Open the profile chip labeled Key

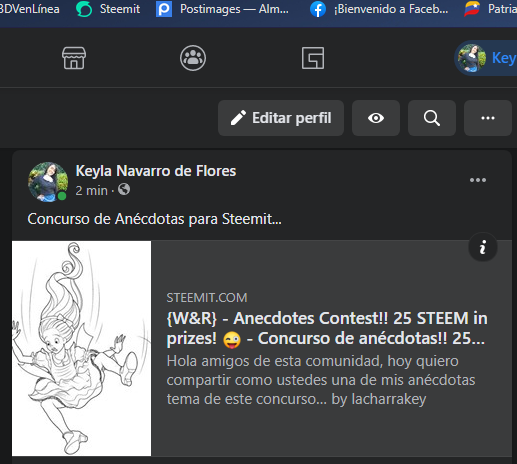[x=486, y=58]
